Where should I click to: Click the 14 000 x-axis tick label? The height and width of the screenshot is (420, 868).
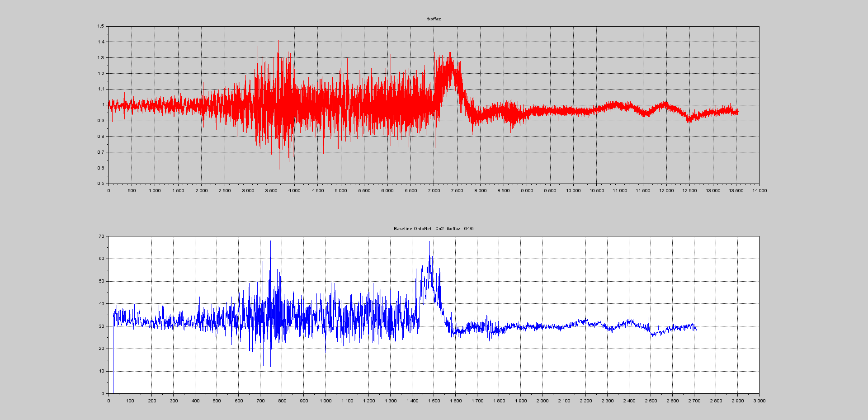[759, 191]
